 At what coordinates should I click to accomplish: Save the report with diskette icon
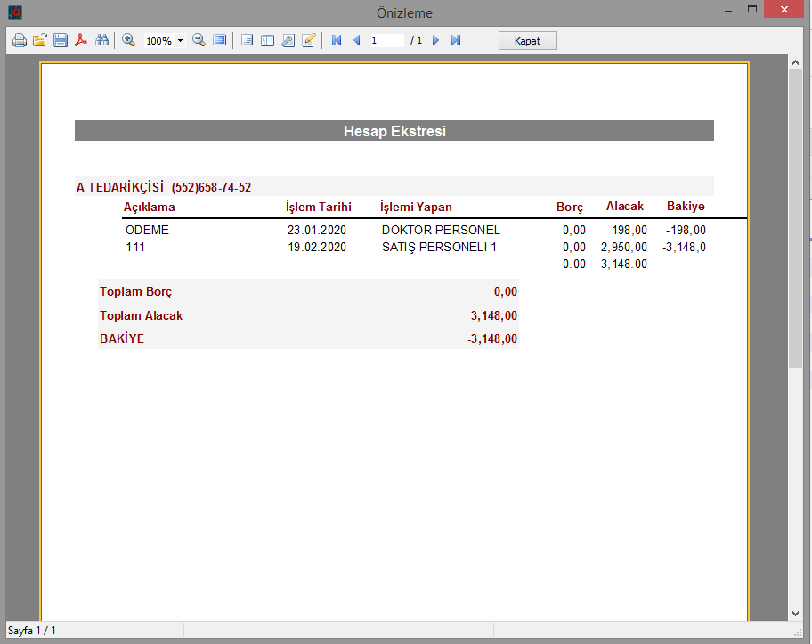[60, 40]
